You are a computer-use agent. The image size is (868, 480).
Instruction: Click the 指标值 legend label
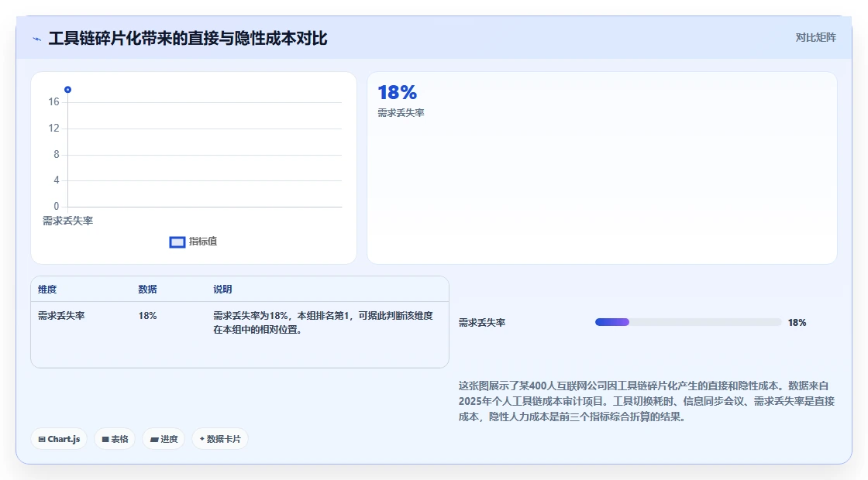(203, 242)
